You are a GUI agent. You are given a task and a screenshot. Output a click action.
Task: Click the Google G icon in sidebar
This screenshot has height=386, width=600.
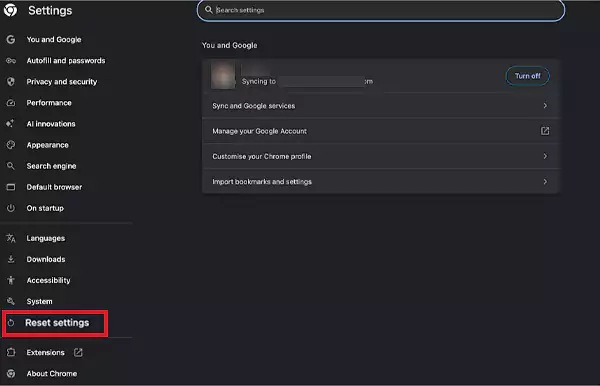[11, 39]
